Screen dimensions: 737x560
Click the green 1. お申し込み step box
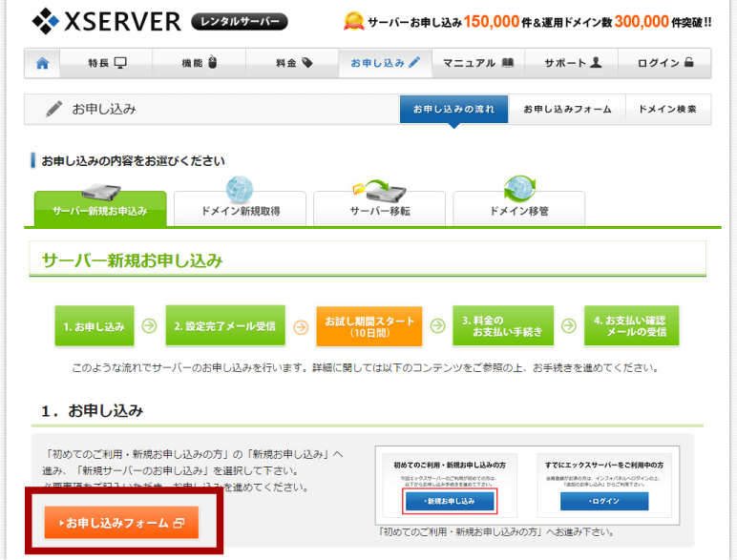(95, 326)
